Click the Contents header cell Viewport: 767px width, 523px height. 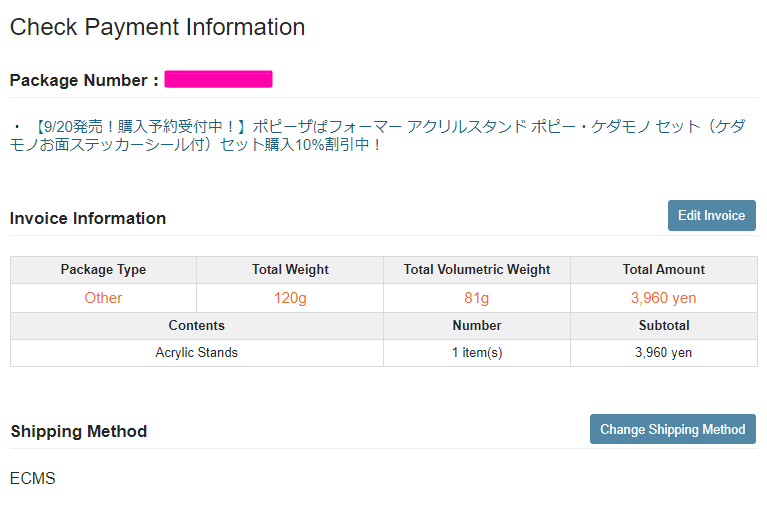pos(197,326)
